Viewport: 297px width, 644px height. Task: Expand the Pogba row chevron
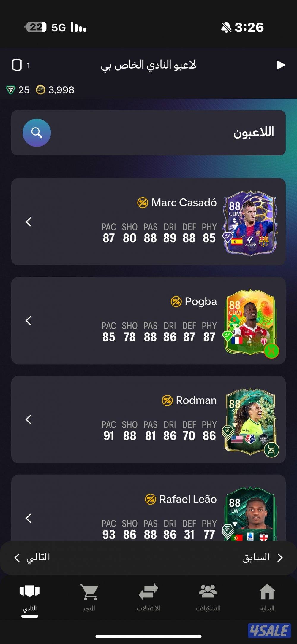29,320
